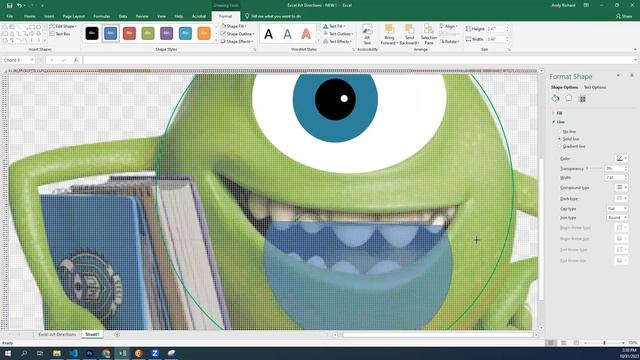This screenshot has width=640, height=360.
Task: Apply the red shape style preset
Action: tap(129, 33)
